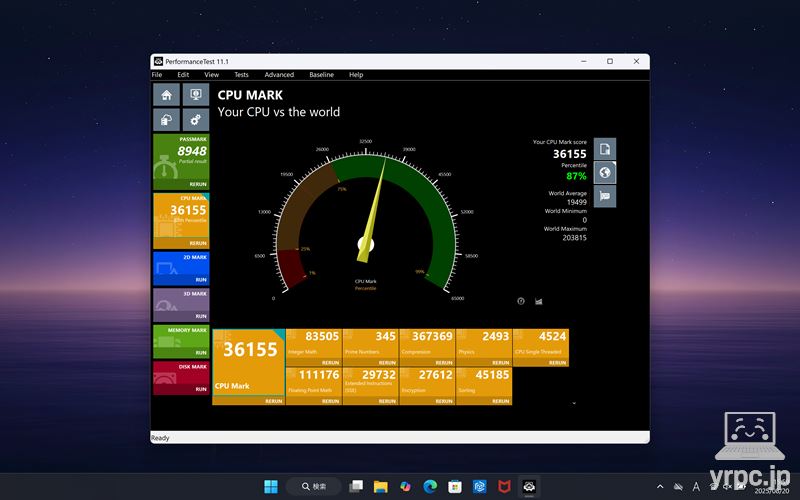Open the blue hexagon app on taskbar
This screenshot has height=500, width=800.
[480, 486]
